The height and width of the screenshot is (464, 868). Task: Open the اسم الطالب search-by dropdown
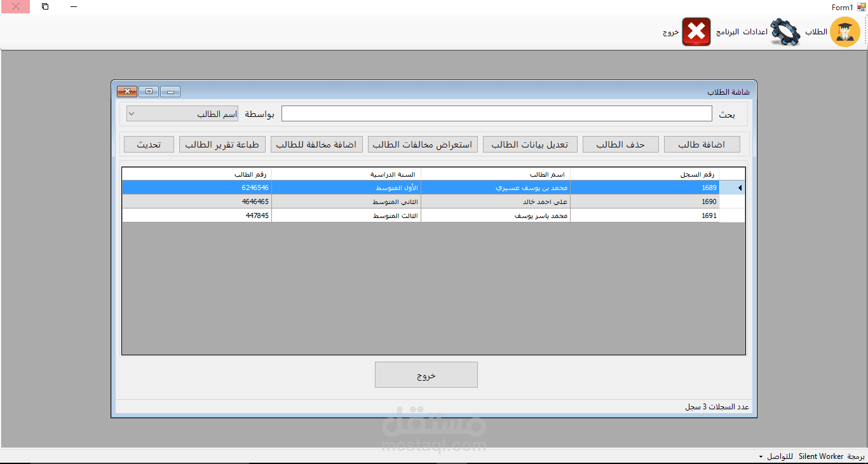[x=182, y=114]
